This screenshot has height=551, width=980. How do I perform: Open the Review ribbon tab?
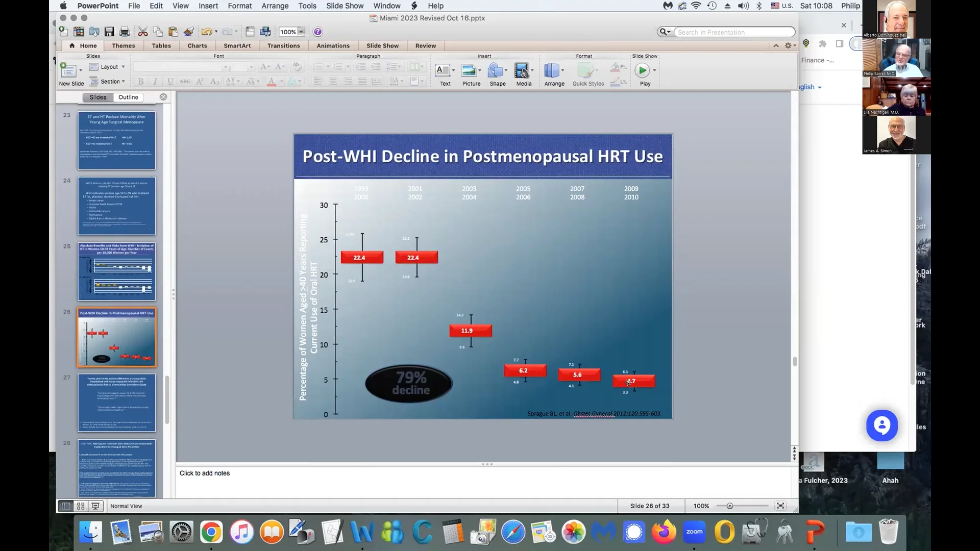426,46
